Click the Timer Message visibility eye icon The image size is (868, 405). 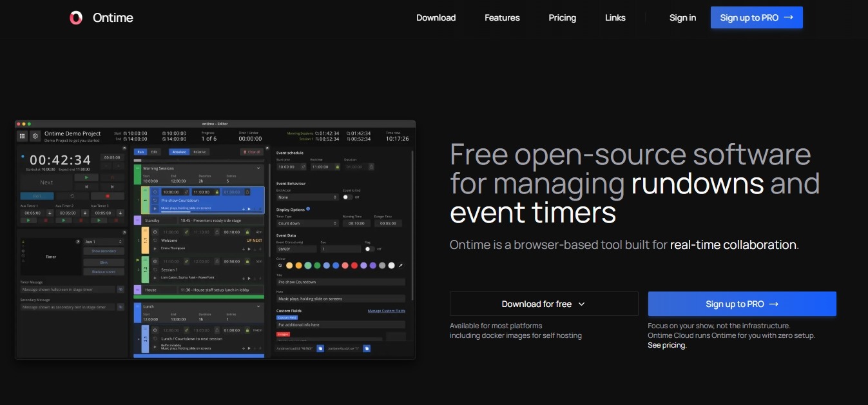pos(121,290)
